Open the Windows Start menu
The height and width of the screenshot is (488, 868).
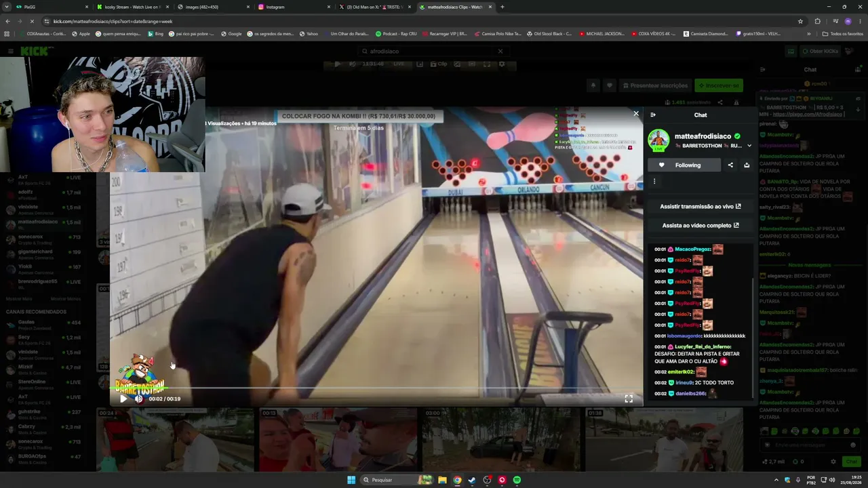[351, 480]
